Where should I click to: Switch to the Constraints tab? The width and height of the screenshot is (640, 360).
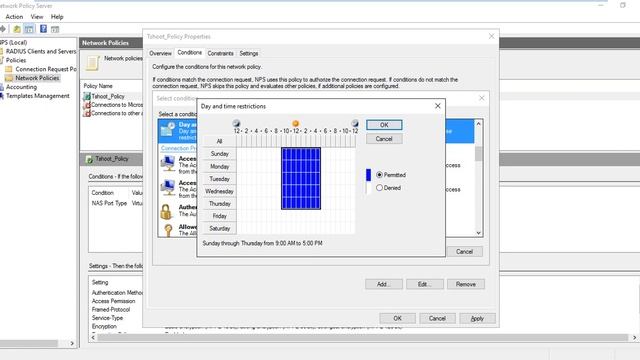pos(220,53)
